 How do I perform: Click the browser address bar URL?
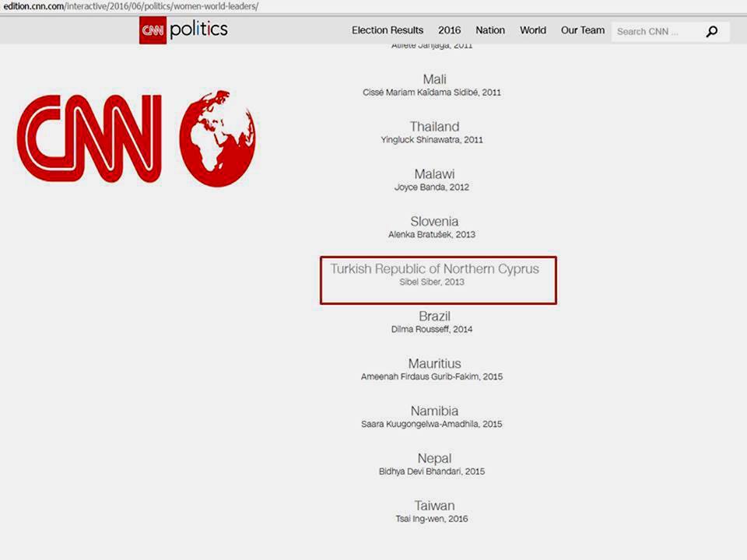coord(131,6)
